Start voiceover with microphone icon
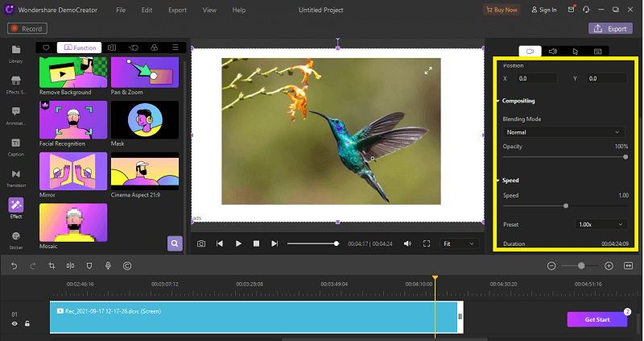 (108, 266)
